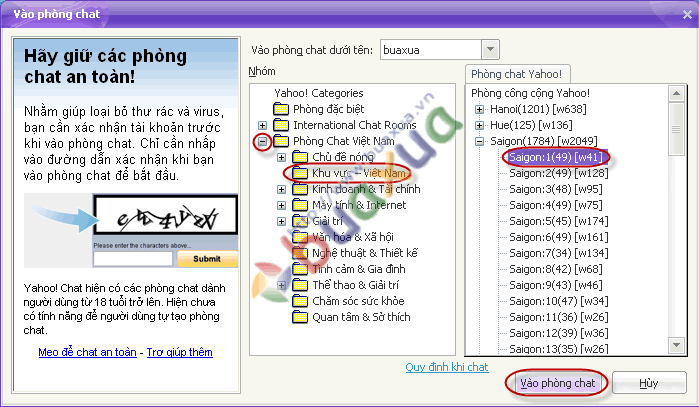Expand the Giải trí category node

(281, 222)
